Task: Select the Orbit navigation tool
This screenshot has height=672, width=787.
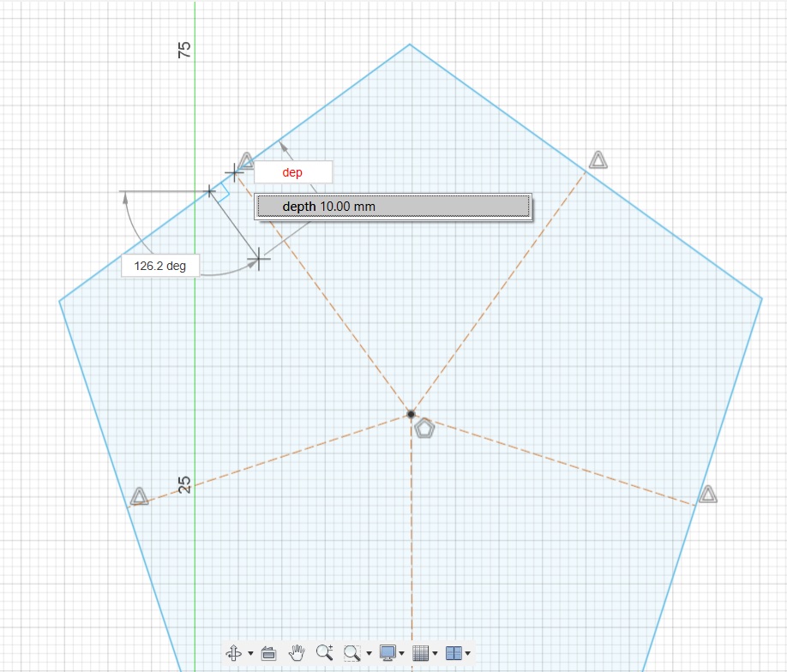Action: pyautogui.click(x=234, y=652)
